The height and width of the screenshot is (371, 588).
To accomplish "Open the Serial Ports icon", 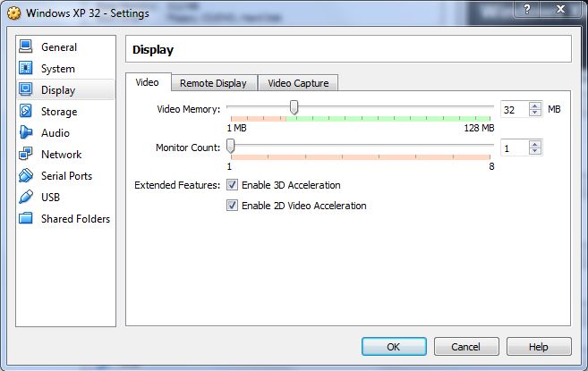I will tap(25, 175).
